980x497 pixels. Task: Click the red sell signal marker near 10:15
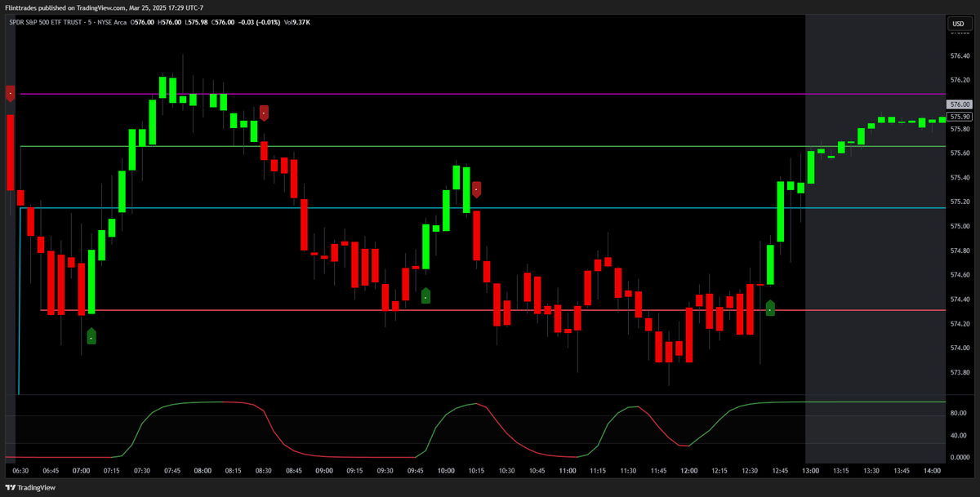tap(477, 189)
